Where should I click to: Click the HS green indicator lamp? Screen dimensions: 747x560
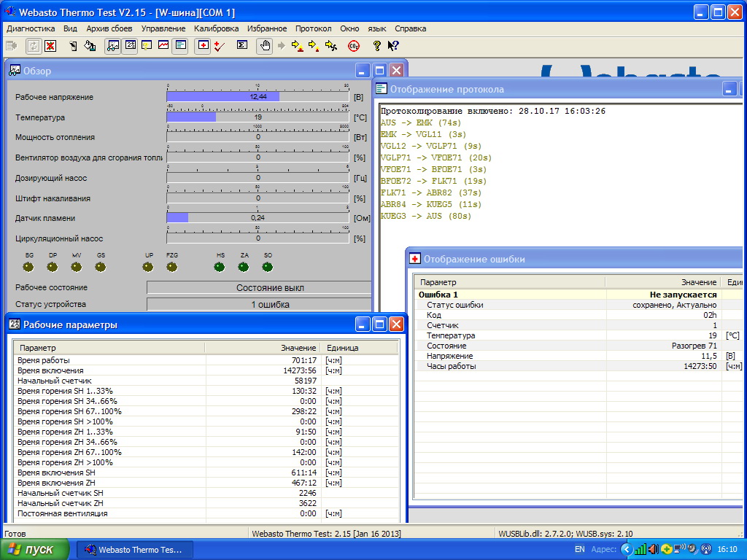[220, 267]
